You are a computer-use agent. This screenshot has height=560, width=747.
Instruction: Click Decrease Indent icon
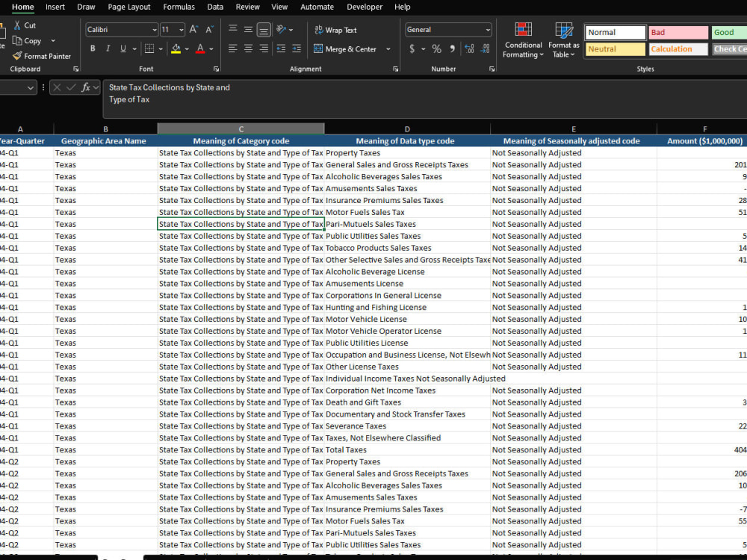[281, 49]
